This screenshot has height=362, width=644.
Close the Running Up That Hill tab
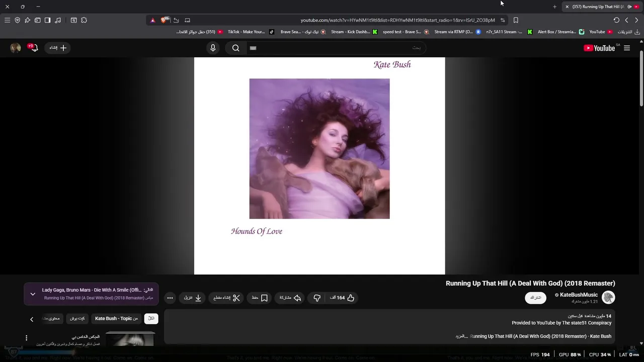[x=567, y=7]
